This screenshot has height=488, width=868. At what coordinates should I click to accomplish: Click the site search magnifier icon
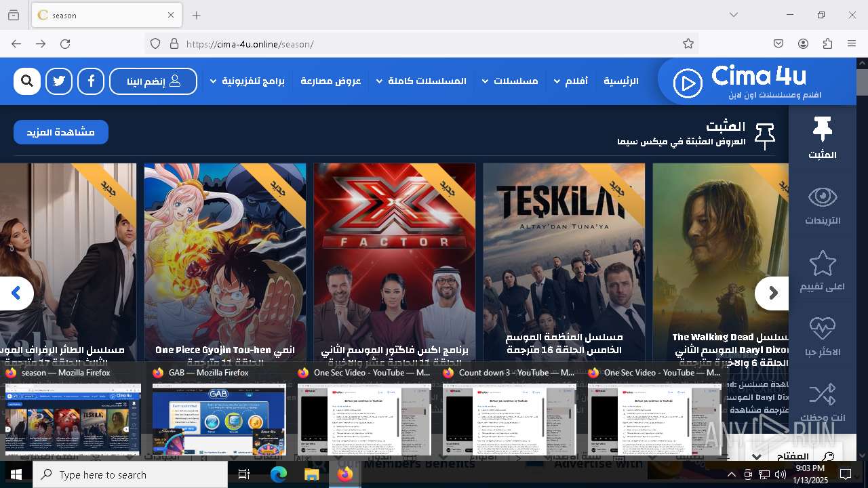coord(27,81)
